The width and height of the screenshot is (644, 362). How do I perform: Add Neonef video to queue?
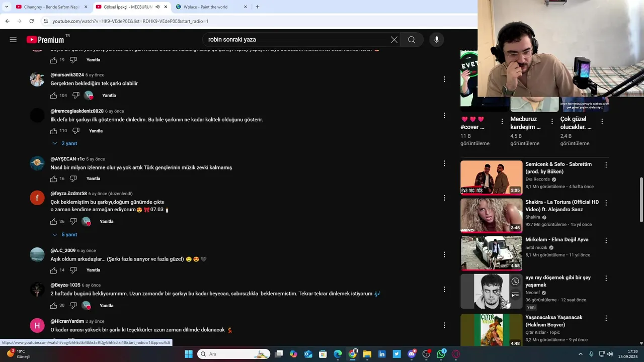click(x=515, y=295)
